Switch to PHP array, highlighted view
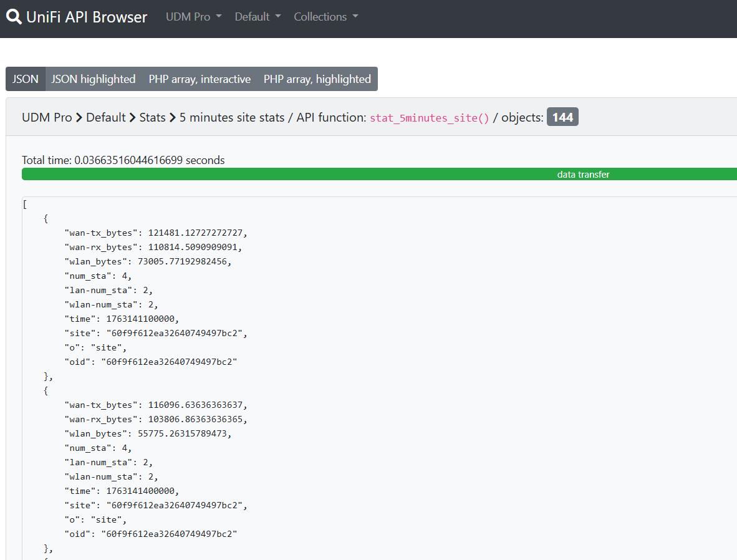737x560 pixels. tap(317, 79)
